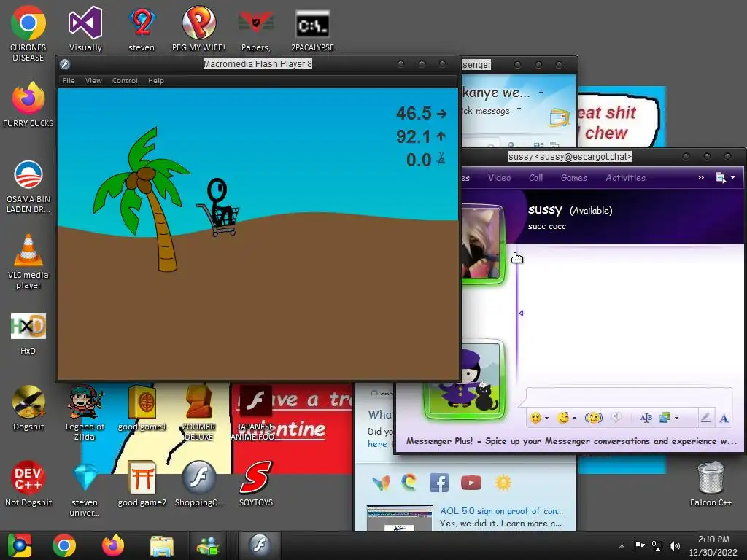Viewport: 747px width, 560px height.
Task: Click the YouTube icon in Messenger
Action: click(471, 483)
